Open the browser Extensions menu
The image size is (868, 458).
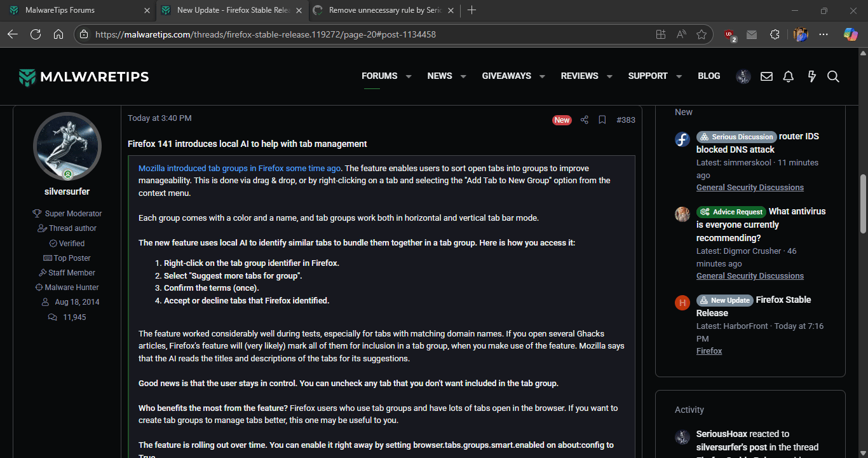click(x=775, y=34)
